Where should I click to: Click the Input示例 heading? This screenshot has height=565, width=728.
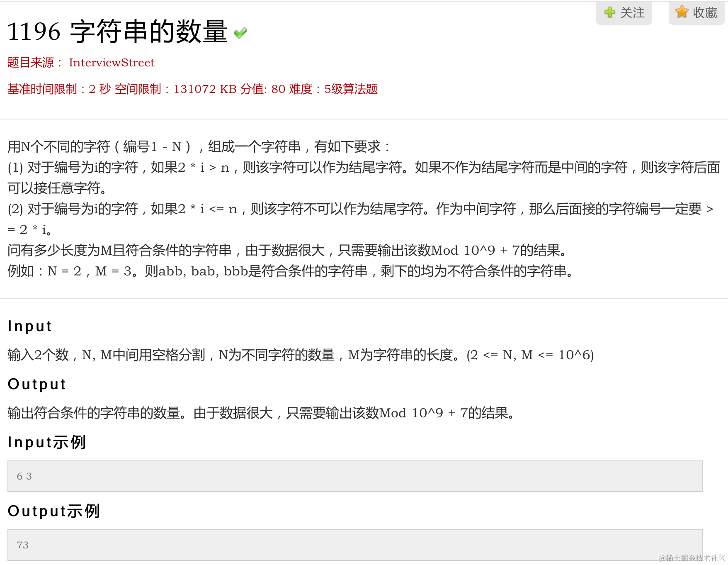tap(47, 442)
